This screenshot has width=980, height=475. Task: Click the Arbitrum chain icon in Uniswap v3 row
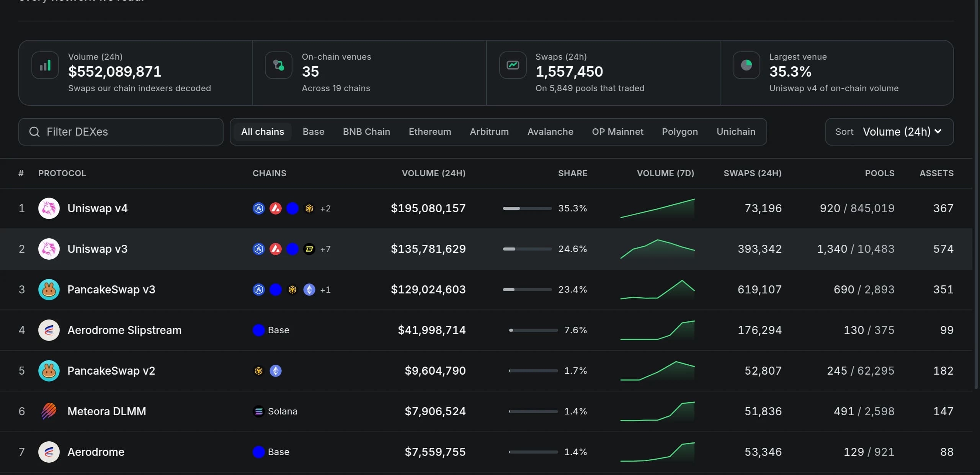click(x=259, y=249)
